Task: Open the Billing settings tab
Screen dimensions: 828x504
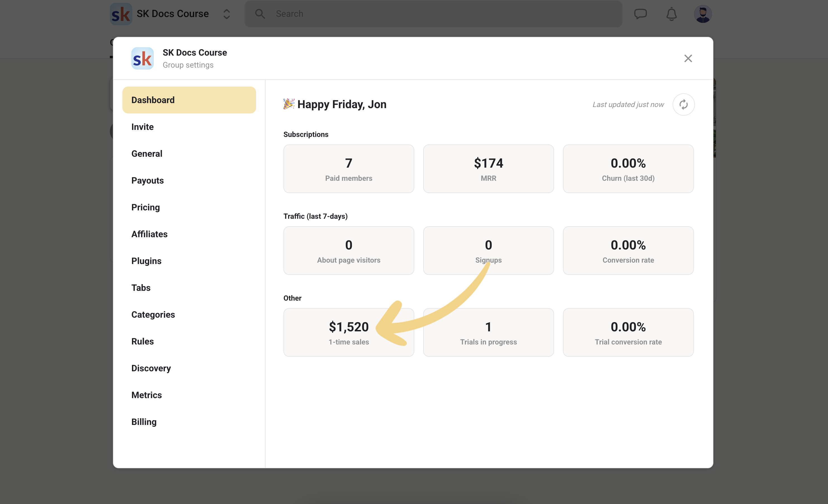Action: point(189,422)
